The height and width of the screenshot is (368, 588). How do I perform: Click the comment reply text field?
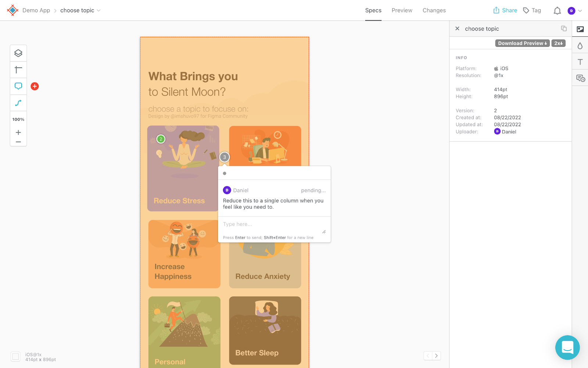point(274,226)
